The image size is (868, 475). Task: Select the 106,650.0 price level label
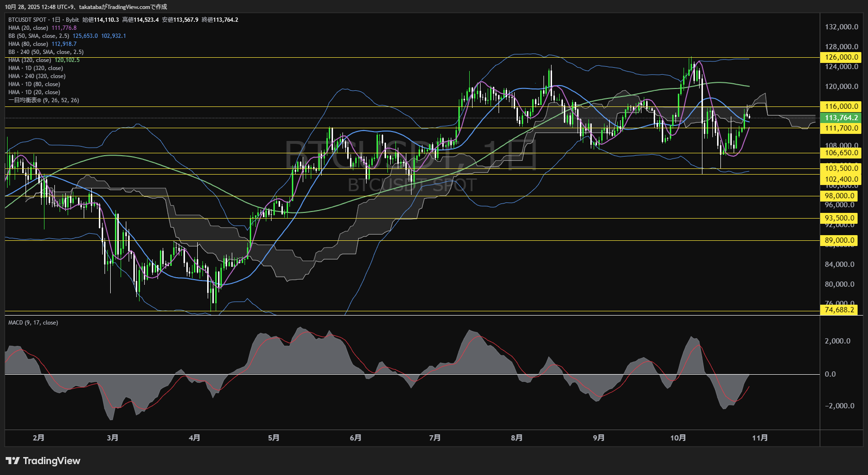841,153
